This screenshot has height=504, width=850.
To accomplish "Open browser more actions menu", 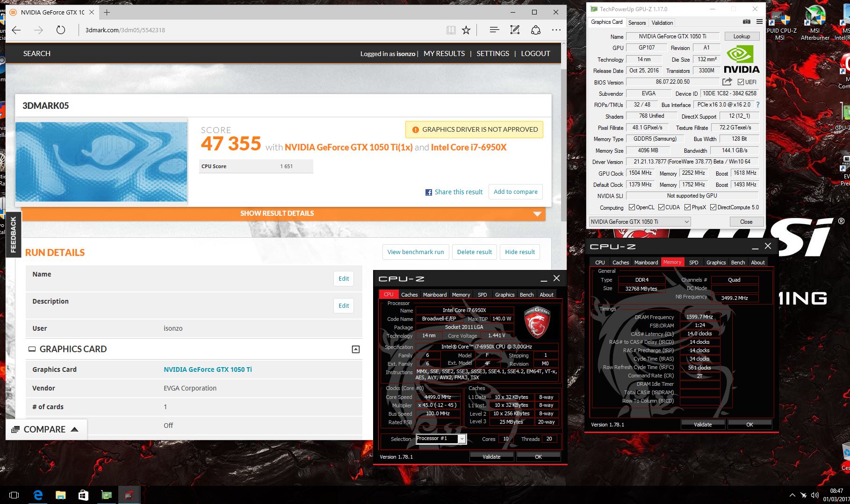I will (x=556, y=30).
